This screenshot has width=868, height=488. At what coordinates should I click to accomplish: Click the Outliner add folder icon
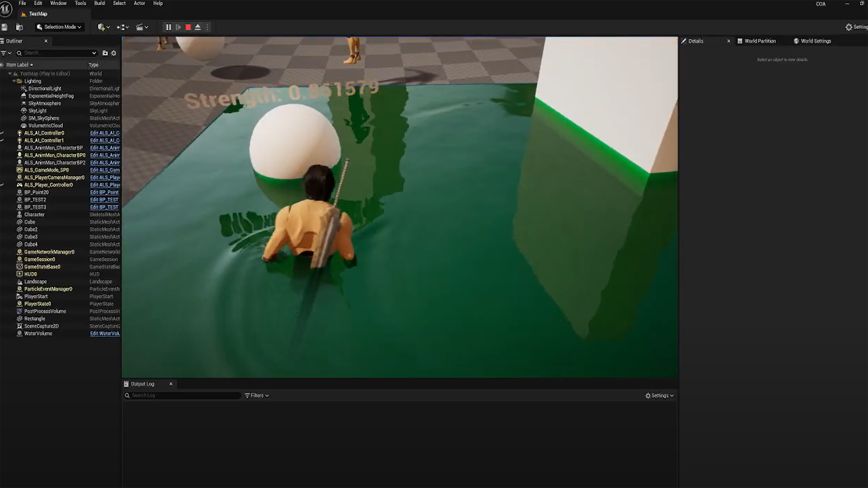pyautogui.click(x=105, y=53)
